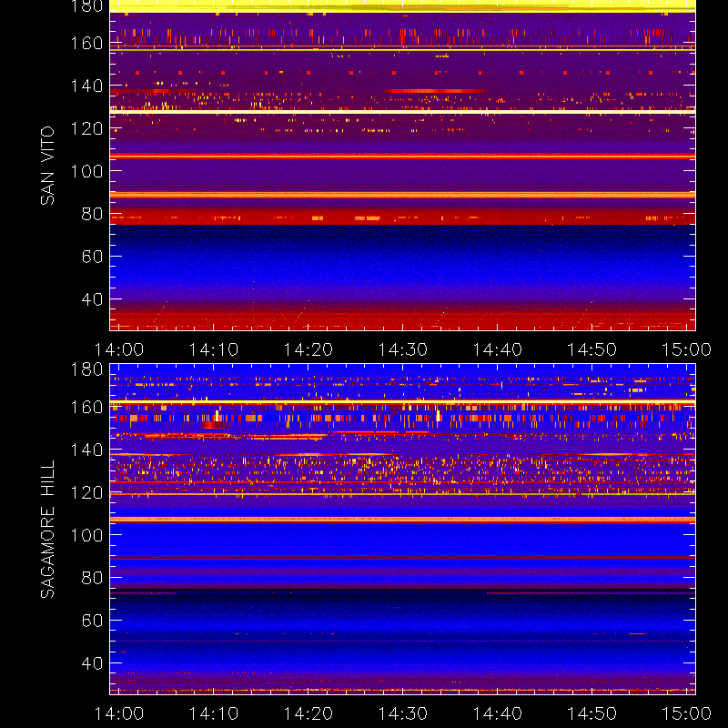Click the 15:00 label under San Vito plot
Screen dimensions: 728x728
pos(686,349)
